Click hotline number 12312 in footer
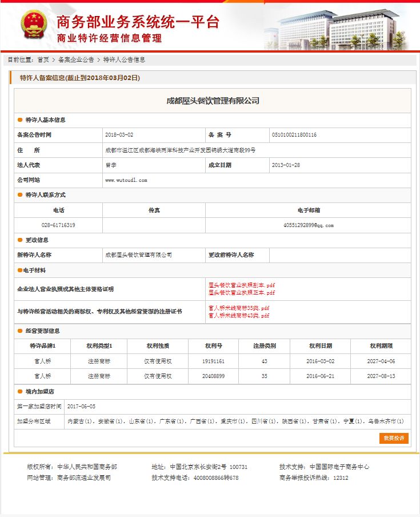This screenshot has height=517, width=420. [341, 478]
